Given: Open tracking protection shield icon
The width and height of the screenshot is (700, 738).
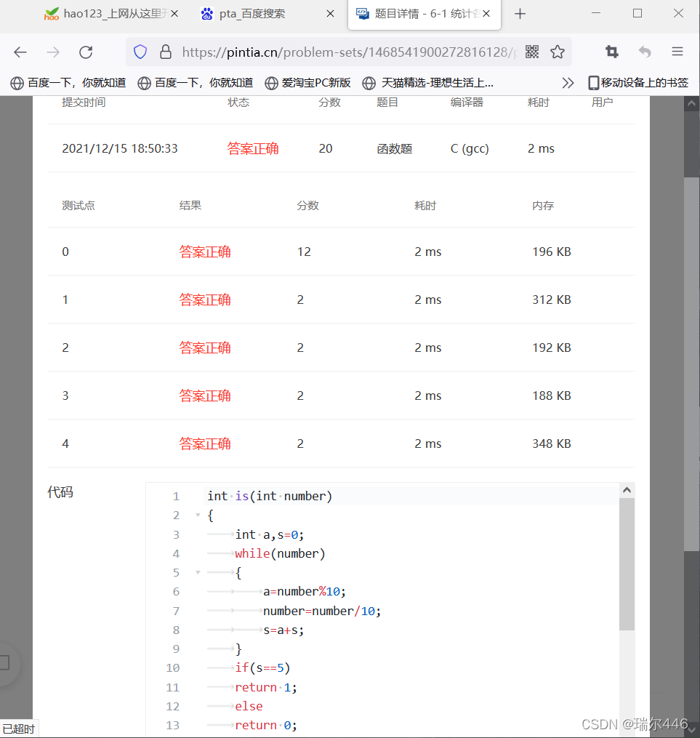Looking at the screenshot, I should point(140,52).
